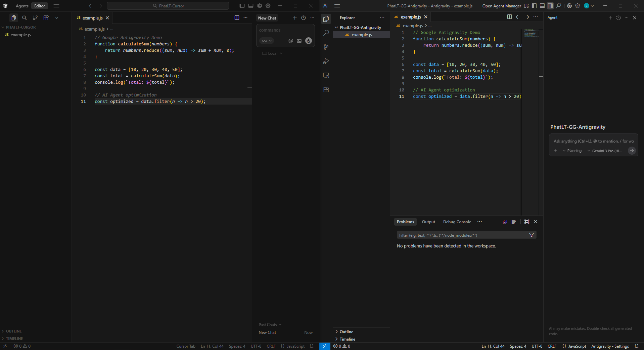This screenshot has width=644, height=350.
Task: Open the Gemini 3 Pro model dropdown
Action: tap(604, 151)
